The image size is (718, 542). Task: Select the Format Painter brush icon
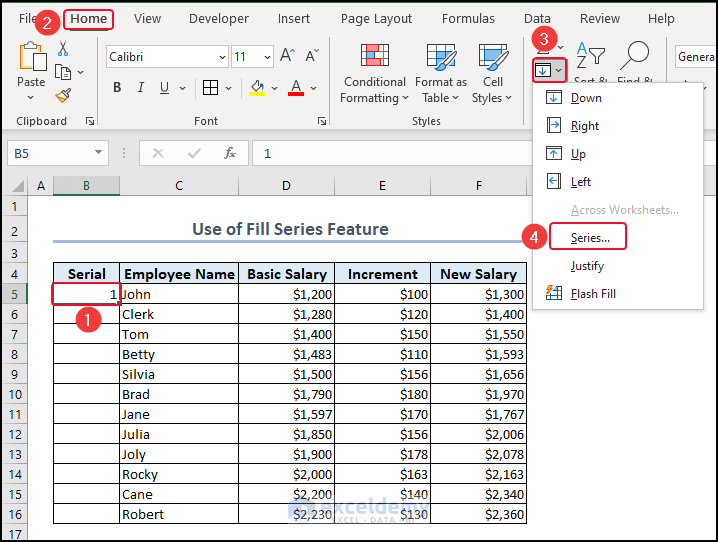pos(63,96)
